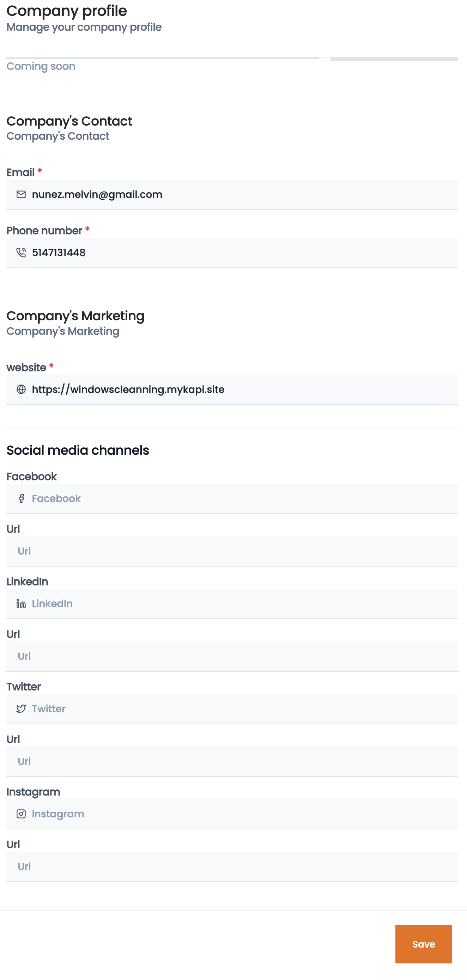Edit the email nunez.melvin@gmail.com field
This screenshot has width=467, height=980.
pos(232,194)
